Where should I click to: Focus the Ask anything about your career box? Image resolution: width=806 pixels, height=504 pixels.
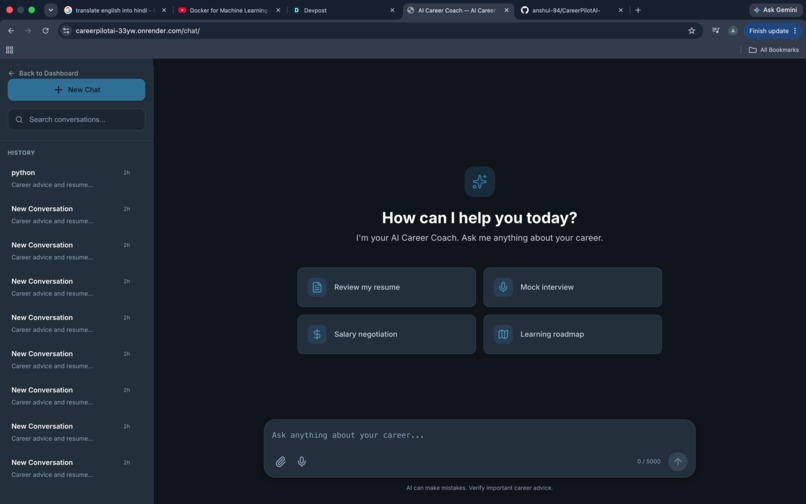[x=480, y=435]
